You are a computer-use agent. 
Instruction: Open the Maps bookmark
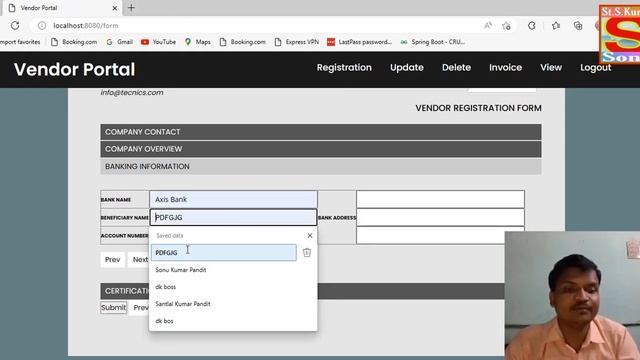click(x=198, y=42)
